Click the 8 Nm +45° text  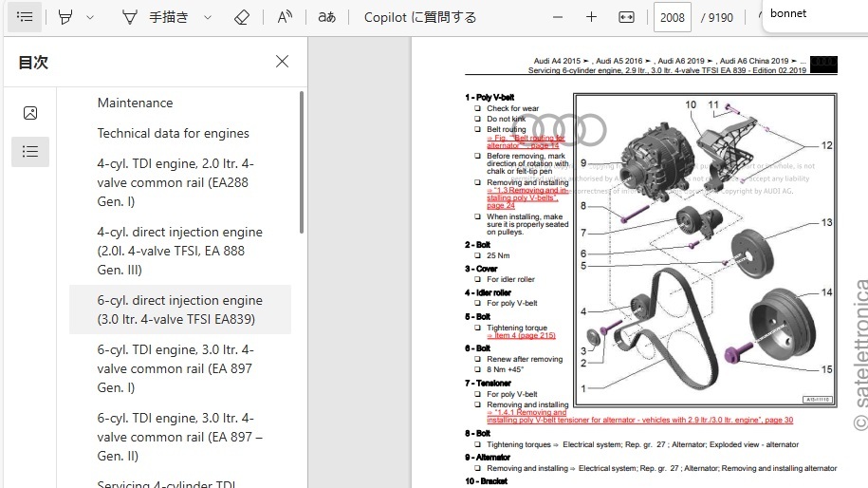(505, 369)
